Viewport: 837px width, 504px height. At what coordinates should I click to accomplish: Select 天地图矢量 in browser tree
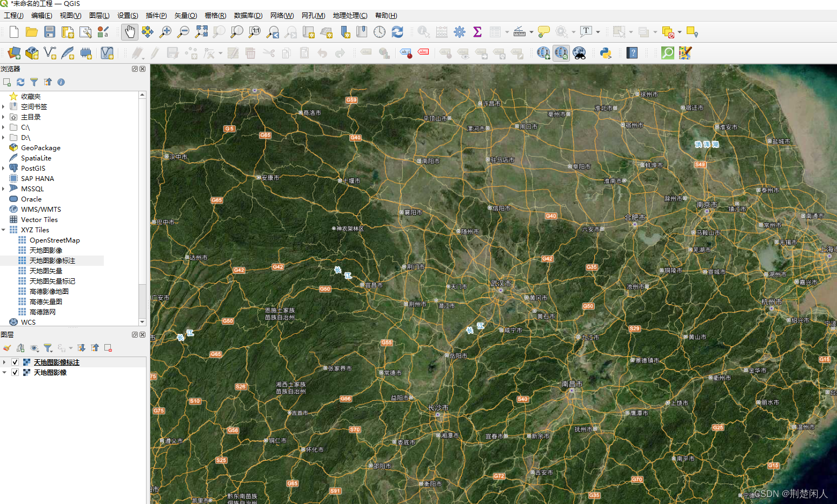point(46,271)
